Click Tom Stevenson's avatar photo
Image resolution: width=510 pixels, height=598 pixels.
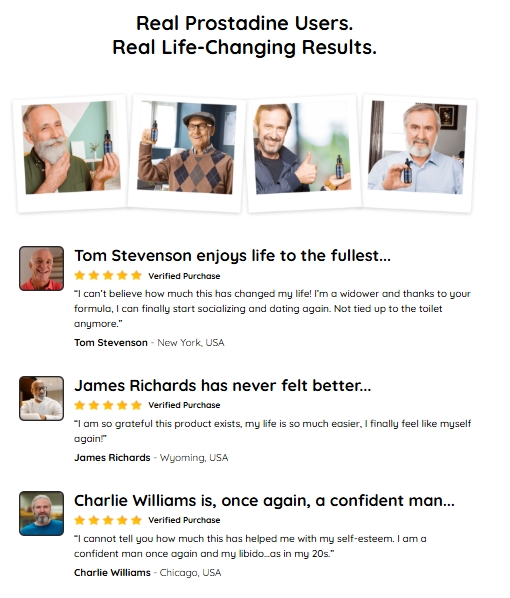click(x=42, y=268)
